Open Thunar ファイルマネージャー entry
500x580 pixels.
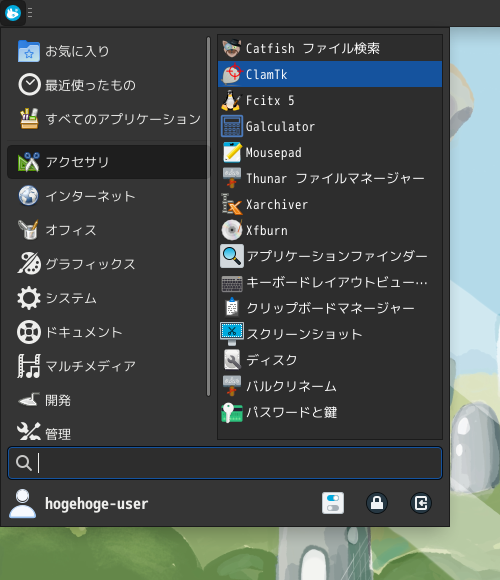pos(330,178)
